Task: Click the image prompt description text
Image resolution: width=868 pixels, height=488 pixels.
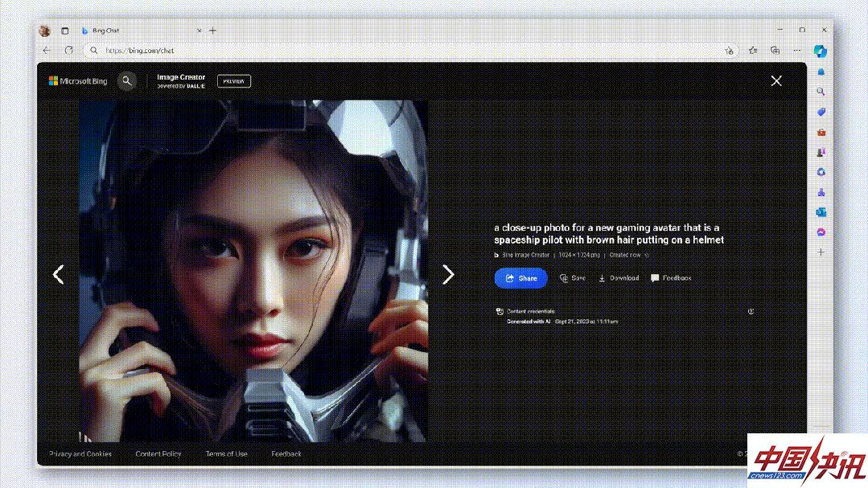Action: 609,233
